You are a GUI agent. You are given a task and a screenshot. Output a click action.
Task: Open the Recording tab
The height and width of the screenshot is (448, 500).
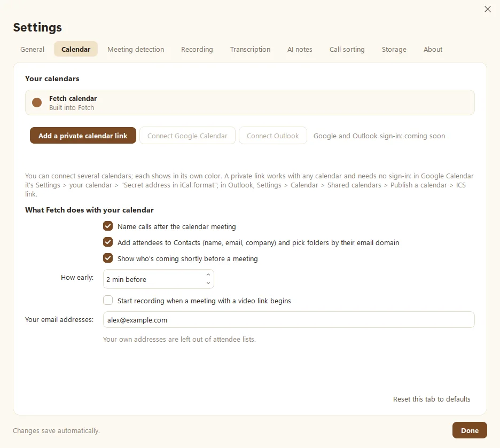(x=197, y=49)
